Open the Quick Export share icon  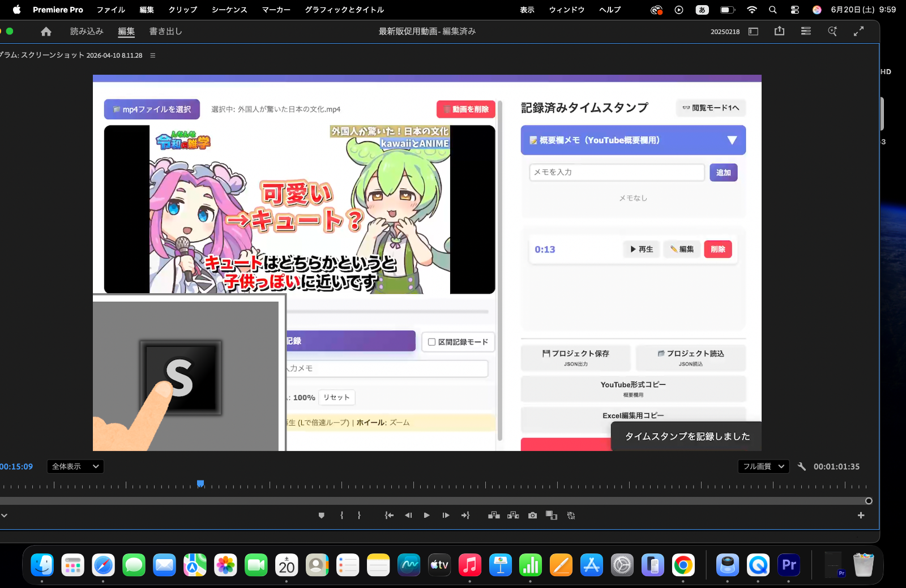[x=780, y=31]
